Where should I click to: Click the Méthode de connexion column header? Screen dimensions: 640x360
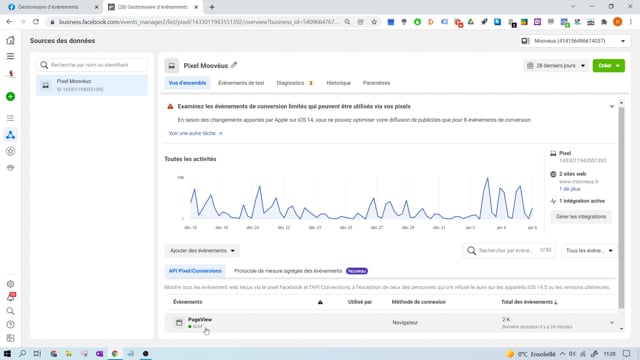click(418, 302)
